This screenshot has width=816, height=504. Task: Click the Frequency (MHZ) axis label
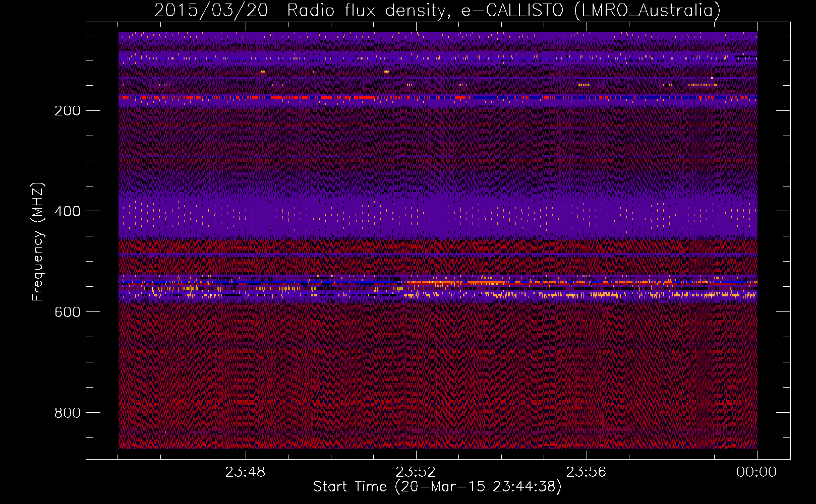pyautogui.click(x=38, y=241)
